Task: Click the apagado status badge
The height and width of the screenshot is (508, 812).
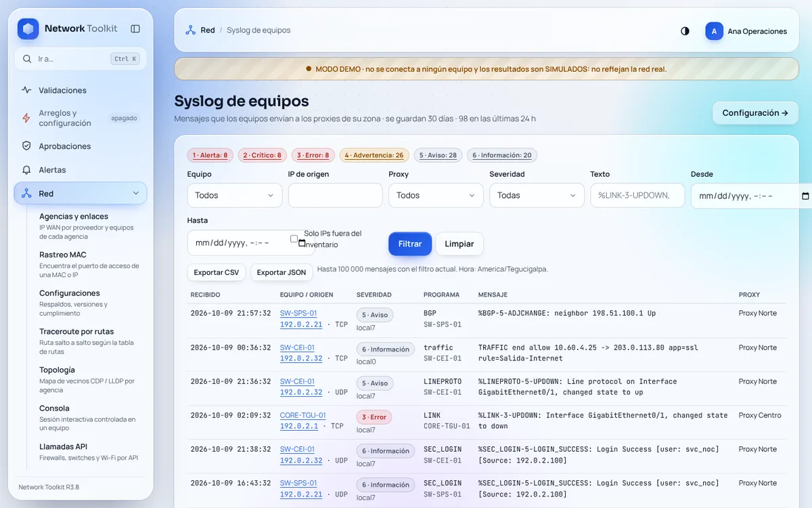Action: [124, 118]
